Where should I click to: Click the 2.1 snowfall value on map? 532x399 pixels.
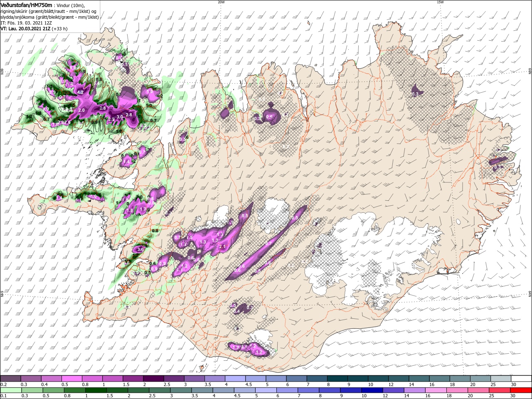click(222, 247)
